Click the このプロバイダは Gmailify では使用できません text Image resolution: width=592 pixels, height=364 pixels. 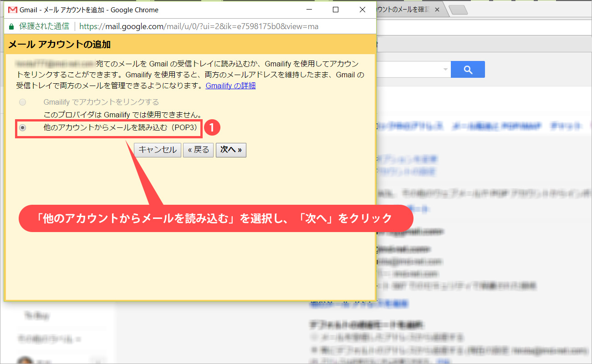click(122, 115)
